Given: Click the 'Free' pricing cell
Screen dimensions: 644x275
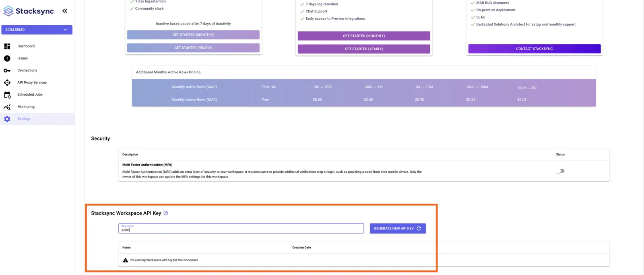Looking at the screenshot, I should pos(265,99).
